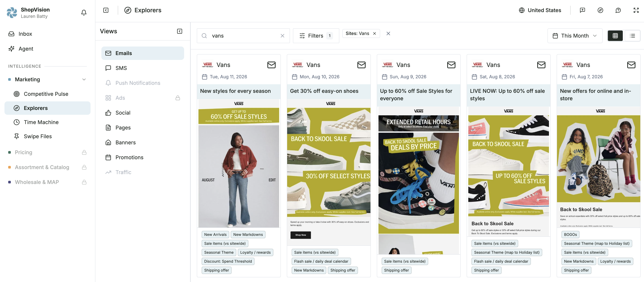Screen dimensions: 644x282
Task: Click the Explorers compass icon in page title
Action: [128, 10]
